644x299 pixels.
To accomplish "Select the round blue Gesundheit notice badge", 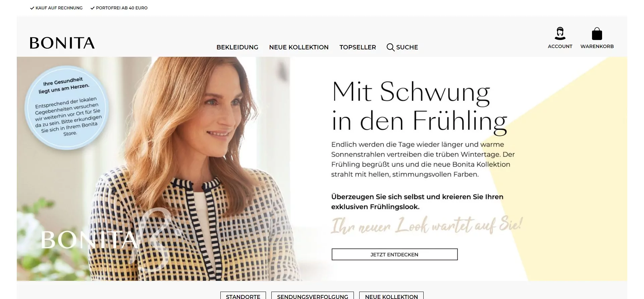I will 66,108.
